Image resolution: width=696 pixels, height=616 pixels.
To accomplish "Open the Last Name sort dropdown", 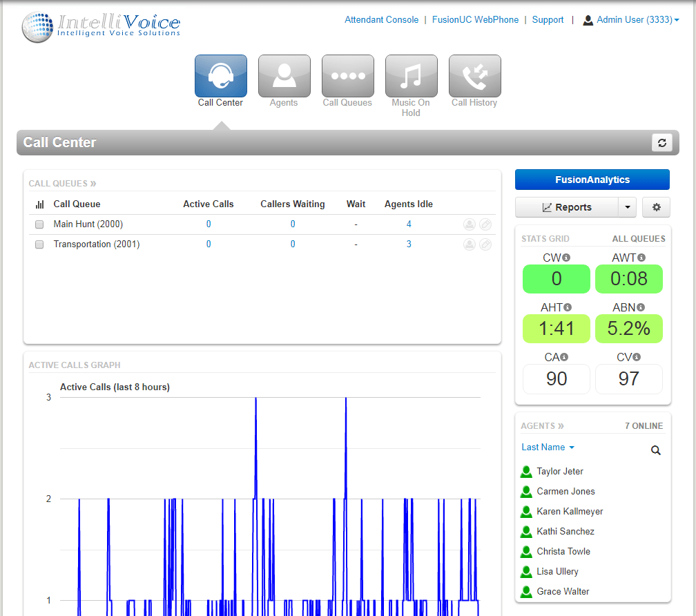I will [548, 447].
